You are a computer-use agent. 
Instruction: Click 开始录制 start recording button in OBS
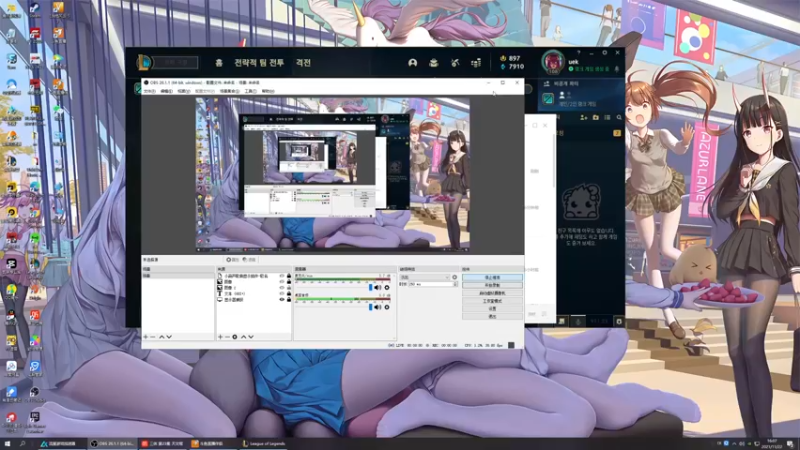click(x=492, y=285)
